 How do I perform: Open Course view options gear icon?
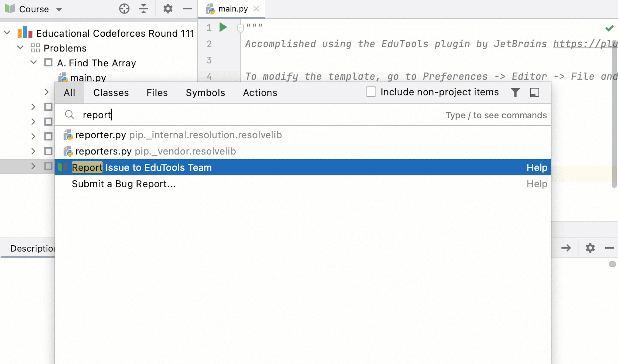[x=168, y=9]
